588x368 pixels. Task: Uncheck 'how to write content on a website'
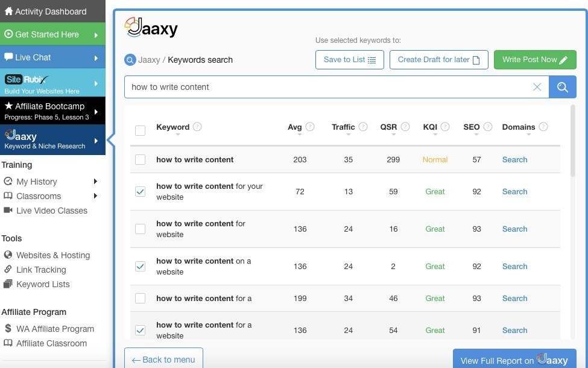click(x=141, y=266)
